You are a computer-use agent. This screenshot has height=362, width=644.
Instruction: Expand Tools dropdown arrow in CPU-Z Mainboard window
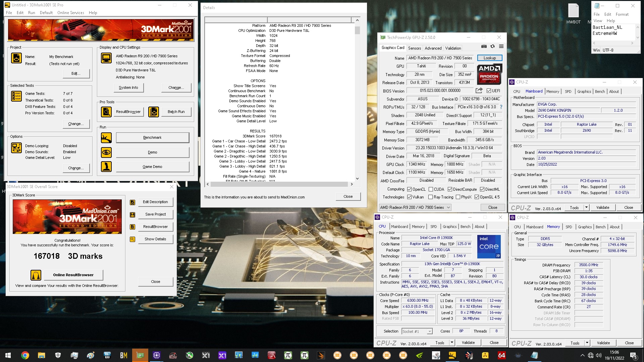point(586,207)
